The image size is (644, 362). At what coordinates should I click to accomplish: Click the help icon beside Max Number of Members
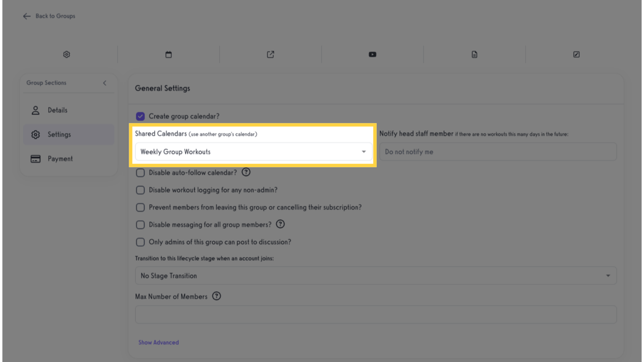(x=216, y=296)
